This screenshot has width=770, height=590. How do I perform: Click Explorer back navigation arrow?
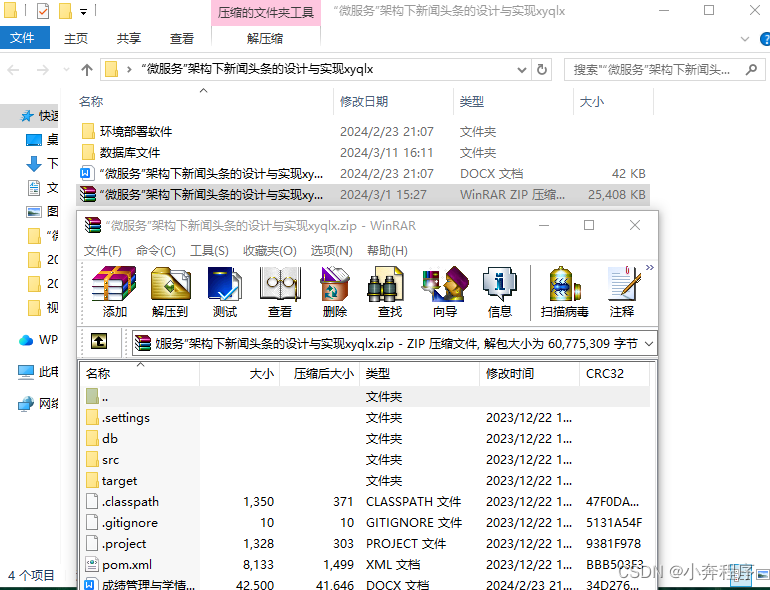pos(14,70)
